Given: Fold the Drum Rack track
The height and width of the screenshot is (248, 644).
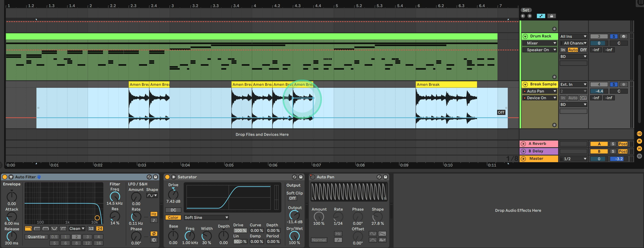Looking at the screenshot, I should (525, 36).
